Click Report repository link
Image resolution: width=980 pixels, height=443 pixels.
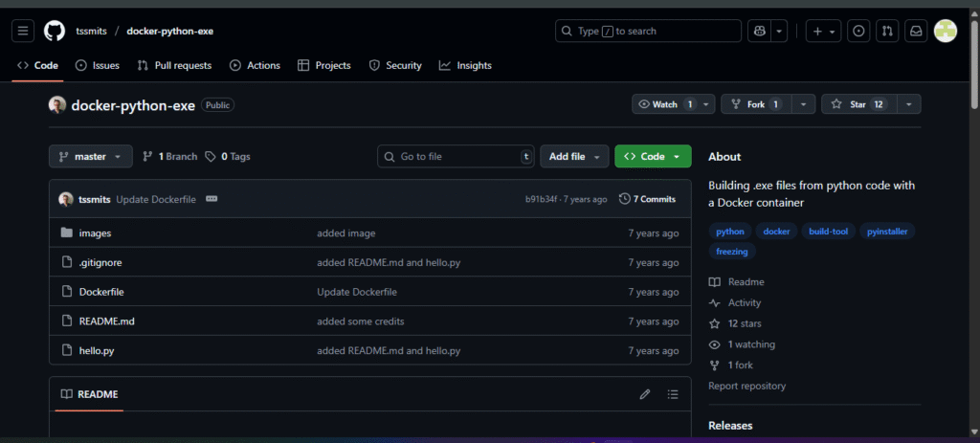[x=746, y=387]
